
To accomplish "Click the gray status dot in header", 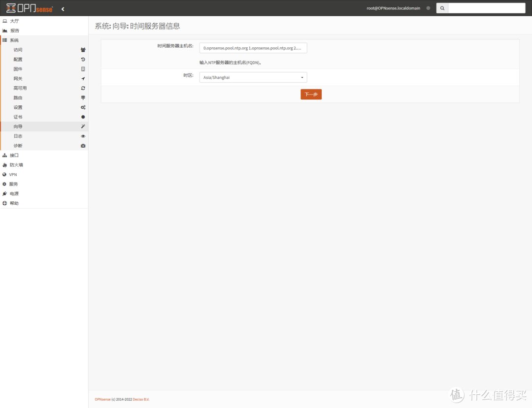I will click(428, 8).
